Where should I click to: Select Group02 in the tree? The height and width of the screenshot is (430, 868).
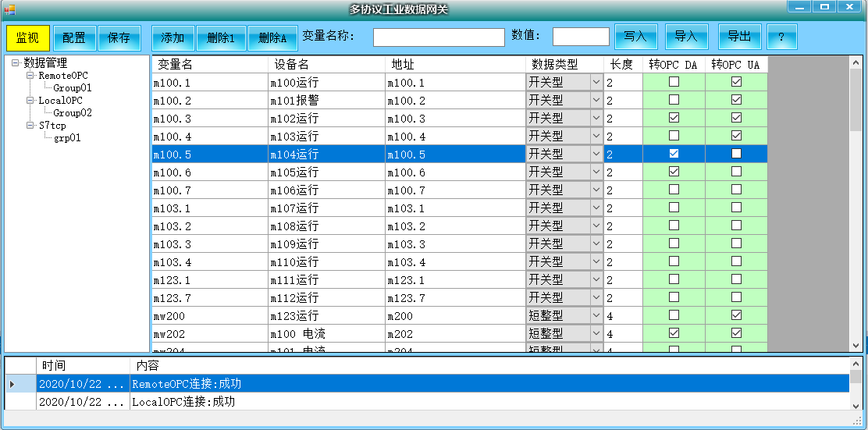coord(73,113)
